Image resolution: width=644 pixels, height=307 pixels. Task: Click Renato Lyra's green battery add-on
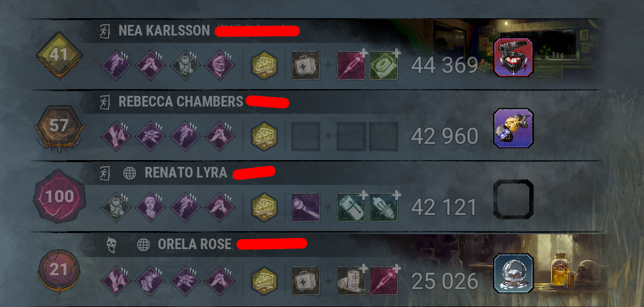[x=351, y=207]
